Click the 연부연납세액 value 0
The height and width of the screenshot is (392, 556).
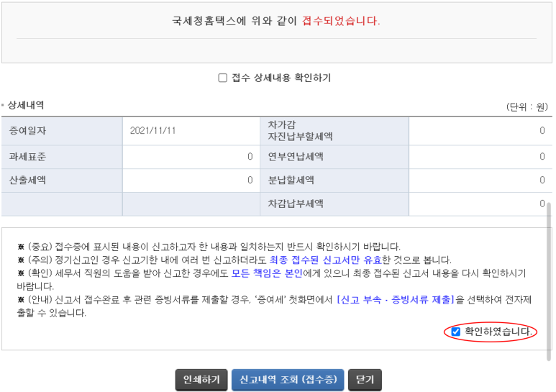(x=542, y=157)
